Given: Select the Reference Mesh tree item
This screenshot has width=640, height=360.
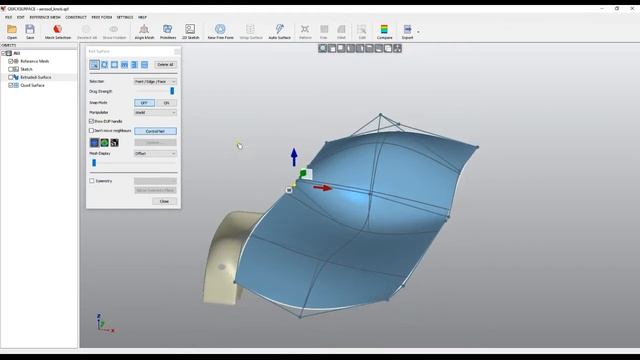Looking at the screenshot, I should (34, 61).
